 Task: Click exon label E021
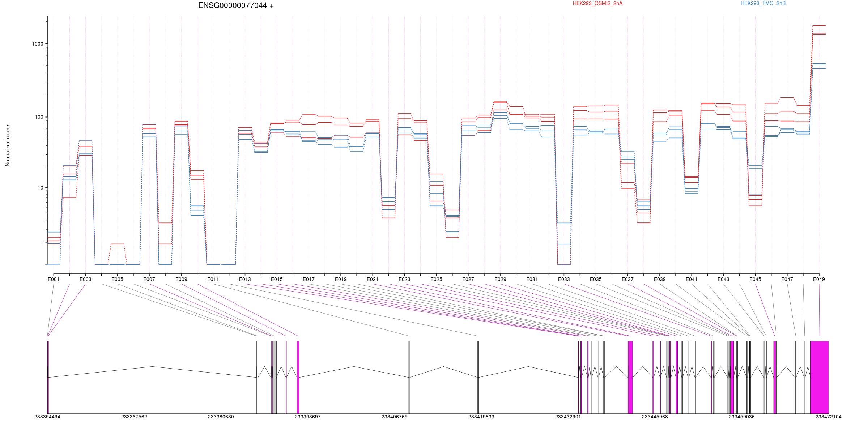(x=373, y=279)
